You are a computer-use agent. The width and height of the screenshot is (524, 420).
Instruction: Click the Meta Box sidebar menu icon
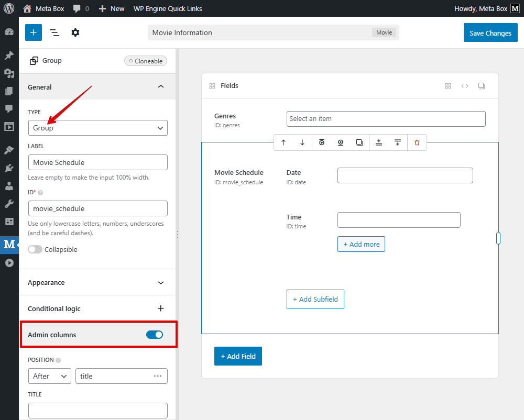pos(9,244)
